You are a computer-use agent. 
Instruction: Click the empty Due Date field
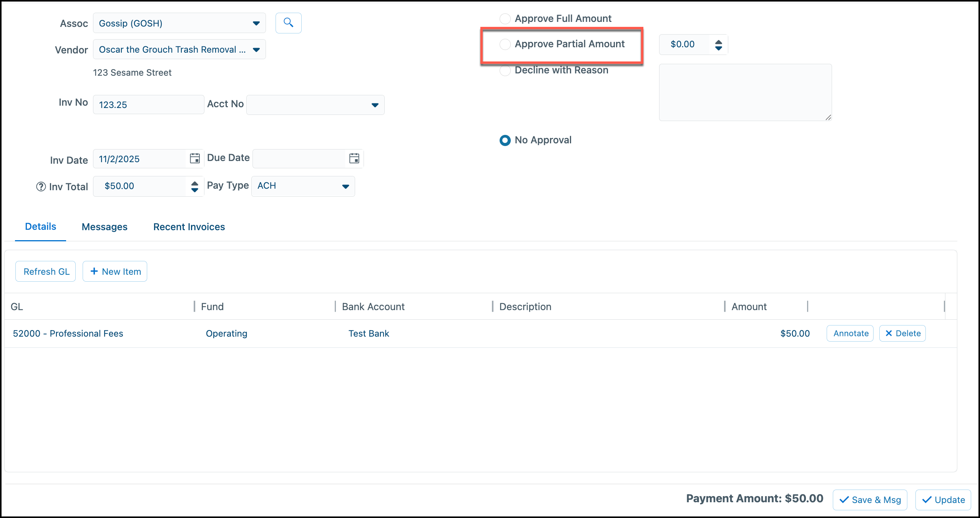pyautogui.click(x=299, y=159)
